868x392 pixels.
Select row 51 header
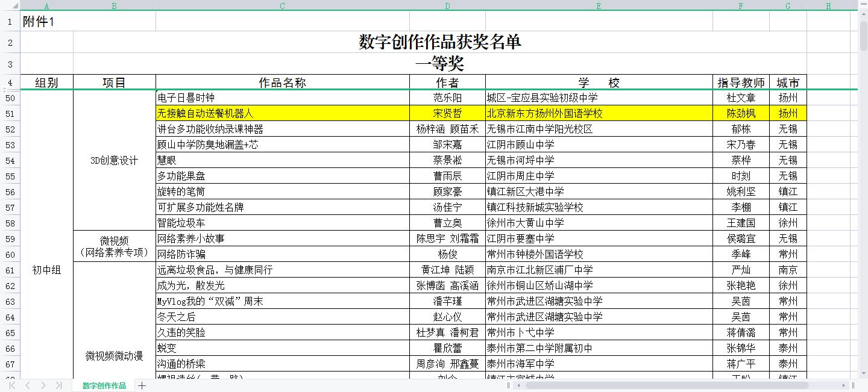coord(10,113)
